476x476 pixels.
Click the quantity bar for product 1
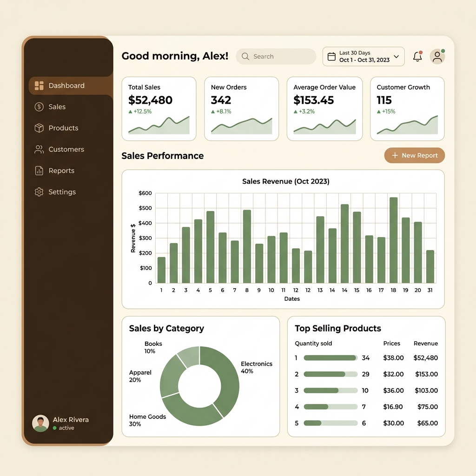(330, 358)
